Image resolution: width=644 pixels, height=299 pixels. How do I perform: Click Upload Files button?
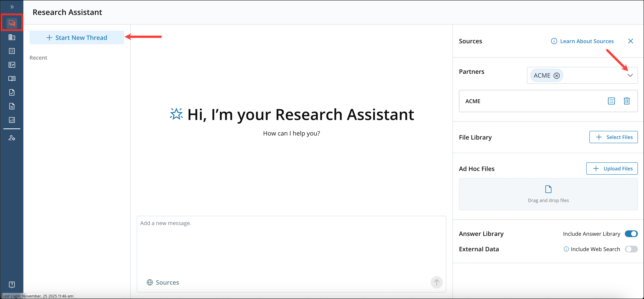pos(612,169)
